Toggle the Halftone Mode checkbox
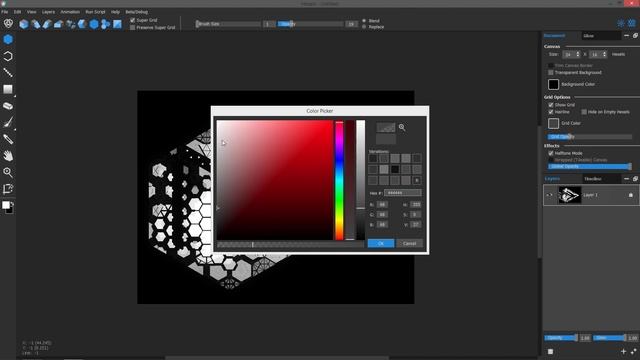Viewport: 640px width, 360px height. click(x=551, y=153)
